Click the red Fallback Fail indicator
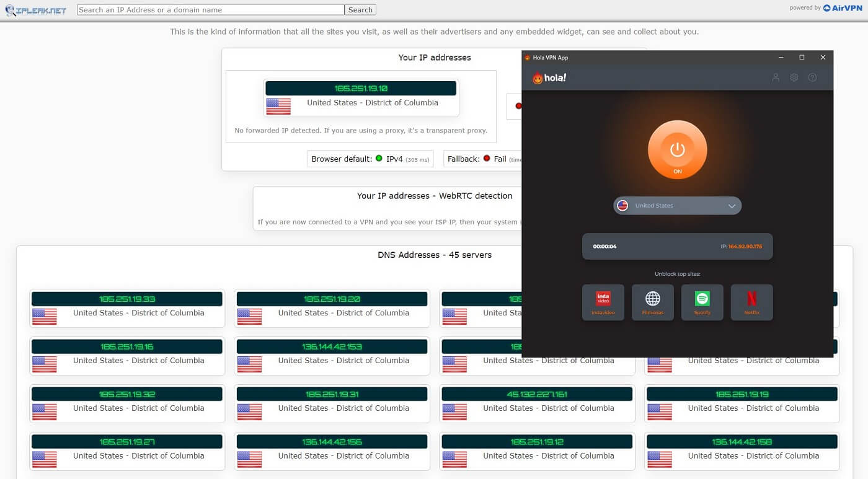This screenshot has height=479, width=868. click(487, 158)
